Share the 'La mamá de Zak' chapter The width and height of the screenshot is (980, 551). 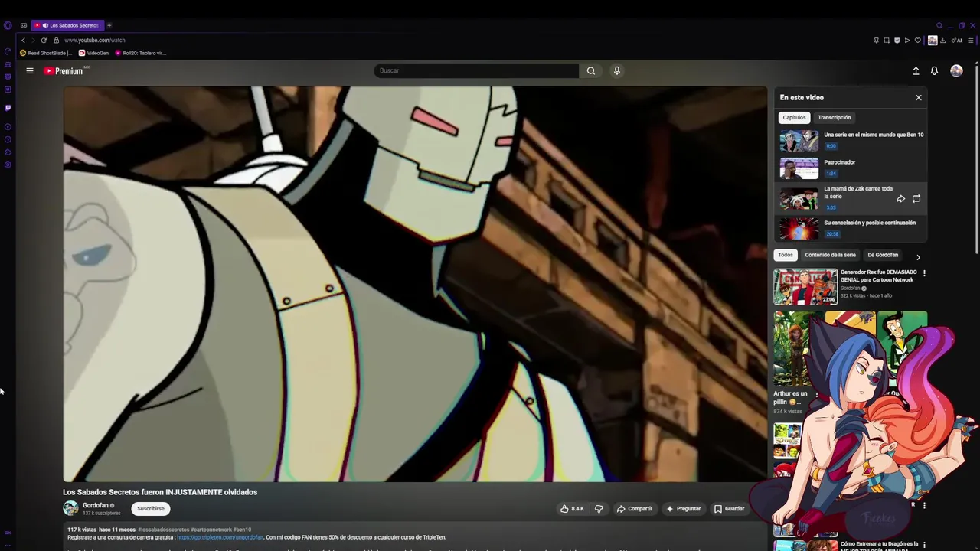point(900,199)
